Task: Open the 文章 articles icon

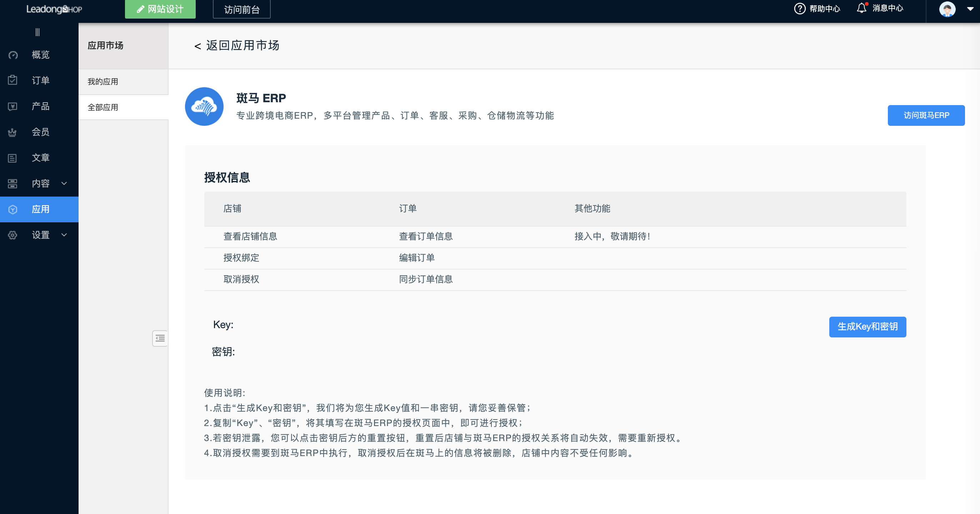Action: [12, 158]
